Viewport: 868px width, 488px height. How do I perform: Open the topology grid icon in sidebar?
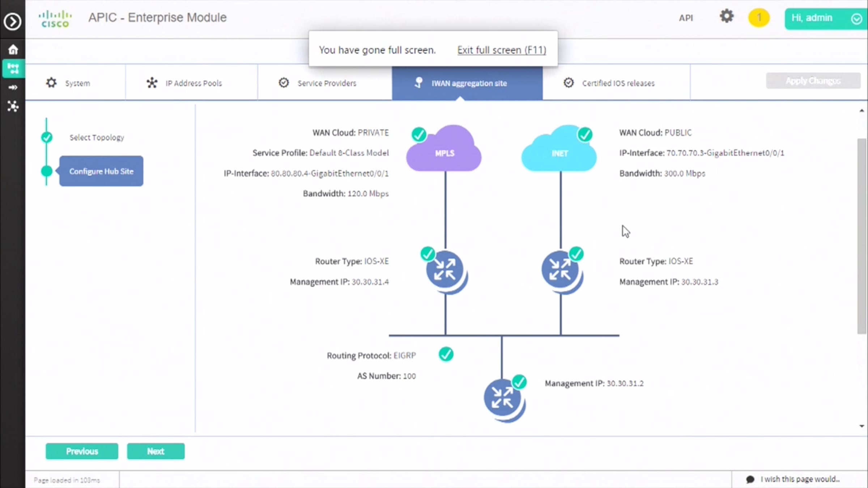[13, 68]
